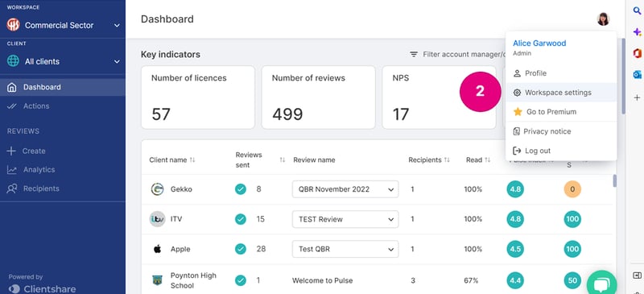This screenshot has width=644, height=294.
Task: Open the Commercial Sector workspace dropdown
Action: coord(63,25)
